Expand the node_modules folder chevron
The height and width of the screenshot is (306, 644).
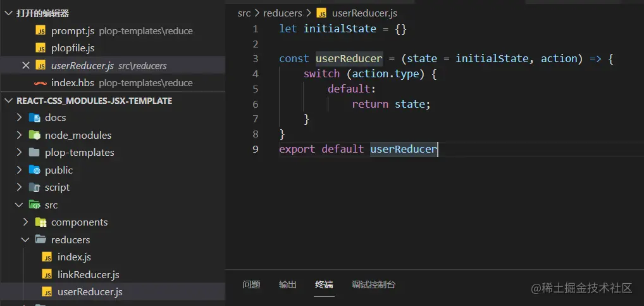(19, 135)
